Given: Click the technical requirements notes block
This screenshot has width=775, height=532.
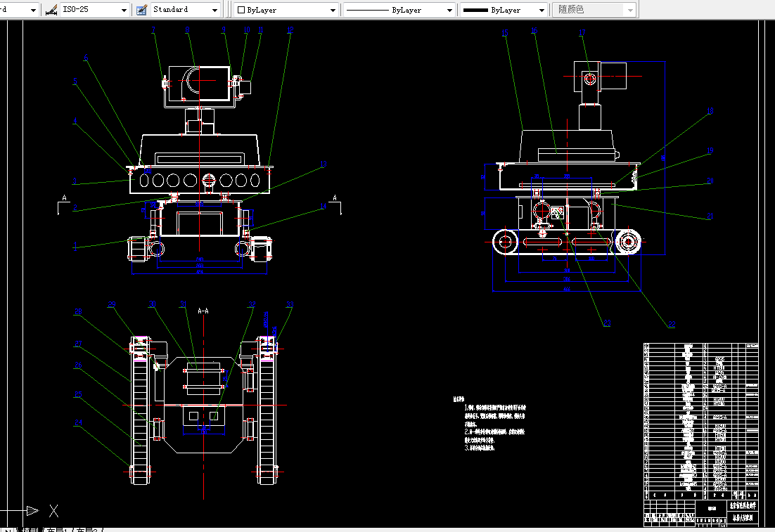Looking at the screenshot, I should tap(489, 424).
